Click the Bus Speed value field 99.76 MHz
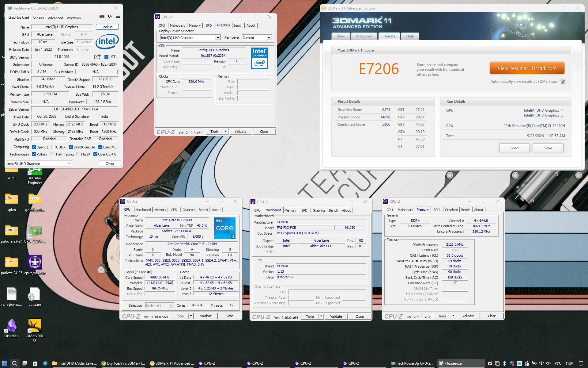 (160, 289)
